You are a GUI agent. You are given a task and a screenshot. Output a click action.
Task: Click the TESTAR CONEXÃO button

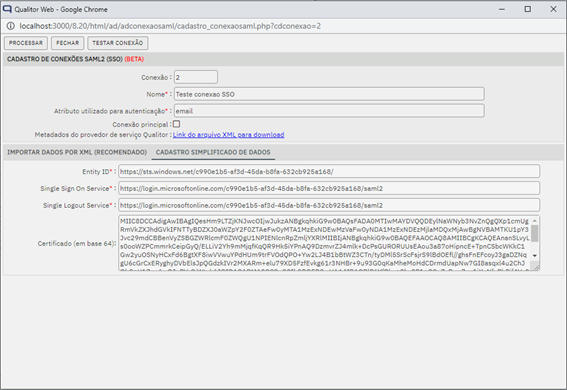click(118, 43)
